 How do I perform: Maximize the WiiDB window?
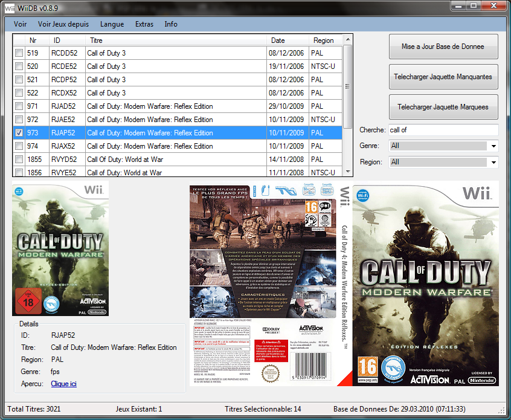click(x=474, y=6)
